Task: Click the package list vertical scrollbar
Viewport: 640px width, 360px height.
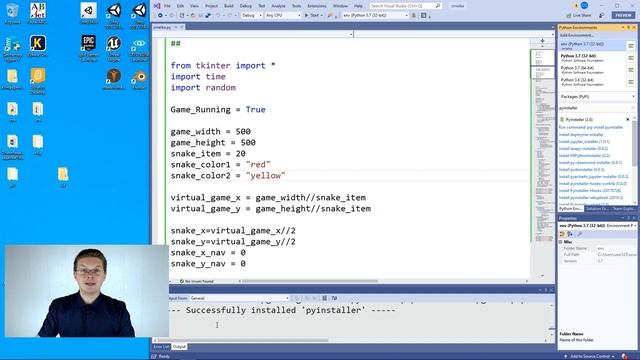Action: 634,143
